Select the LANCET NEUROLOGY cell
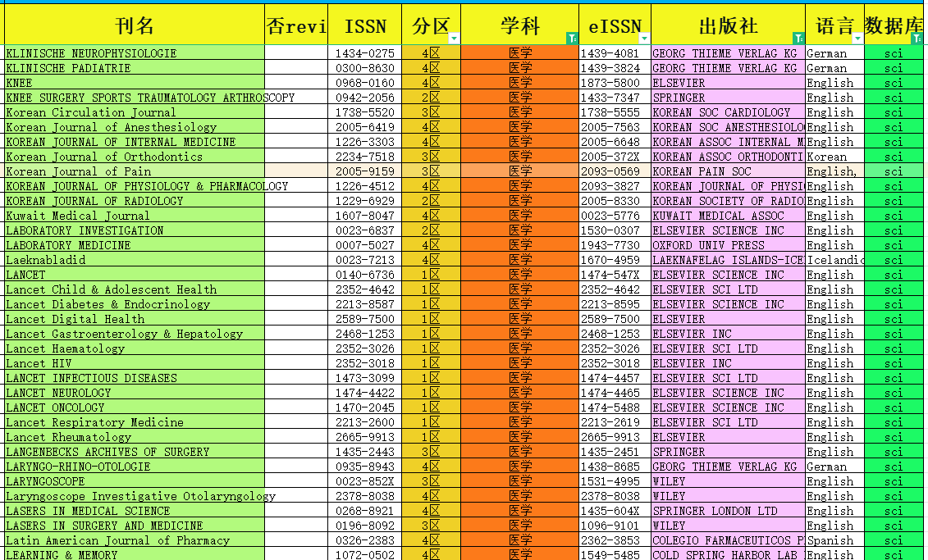The image size is (928, 560). pyautogui.click(x=135, y=394)
